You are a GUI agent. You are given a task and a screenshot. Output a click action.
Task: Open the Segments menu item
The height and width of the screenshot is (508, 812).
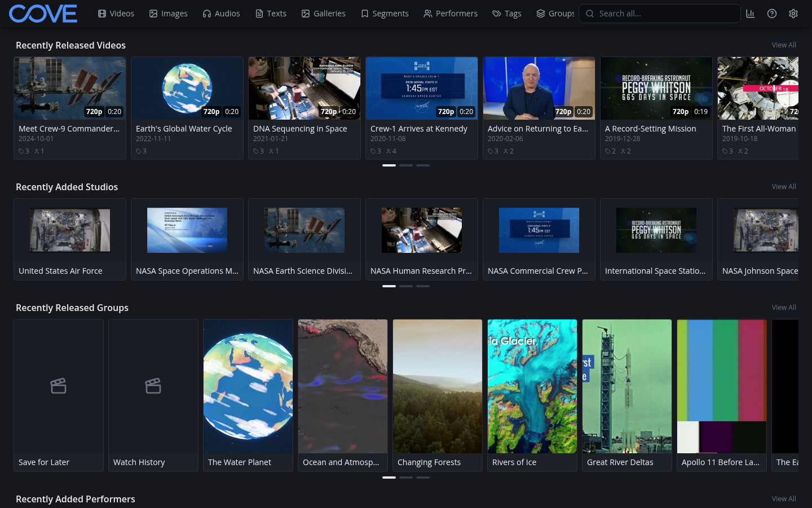[385, 14]
